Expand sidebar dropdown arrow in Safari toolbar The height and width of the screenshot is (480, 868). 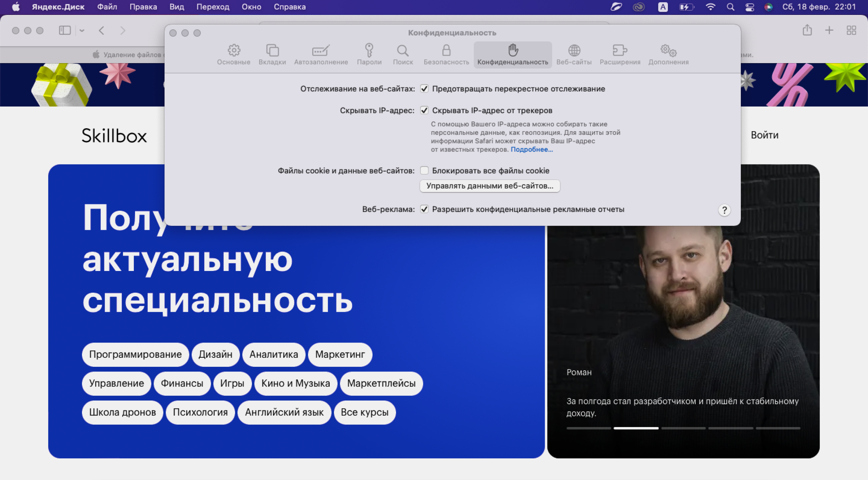point(82,31)
